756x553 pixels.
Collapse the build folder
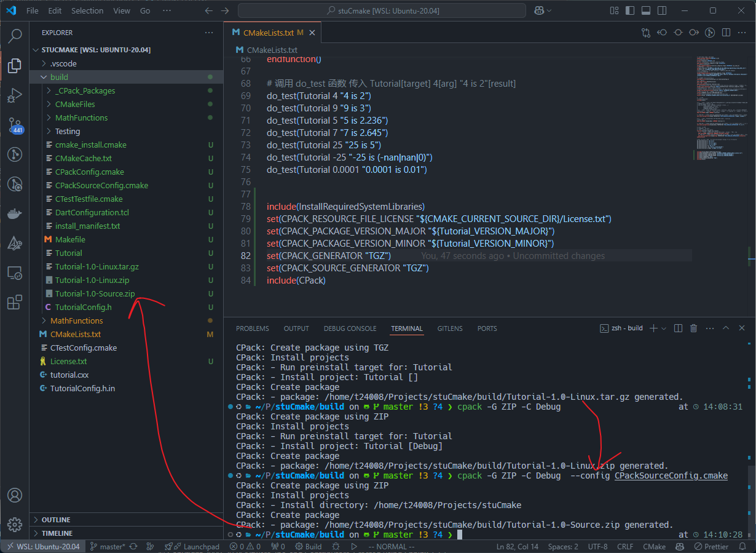pos(59,77)
